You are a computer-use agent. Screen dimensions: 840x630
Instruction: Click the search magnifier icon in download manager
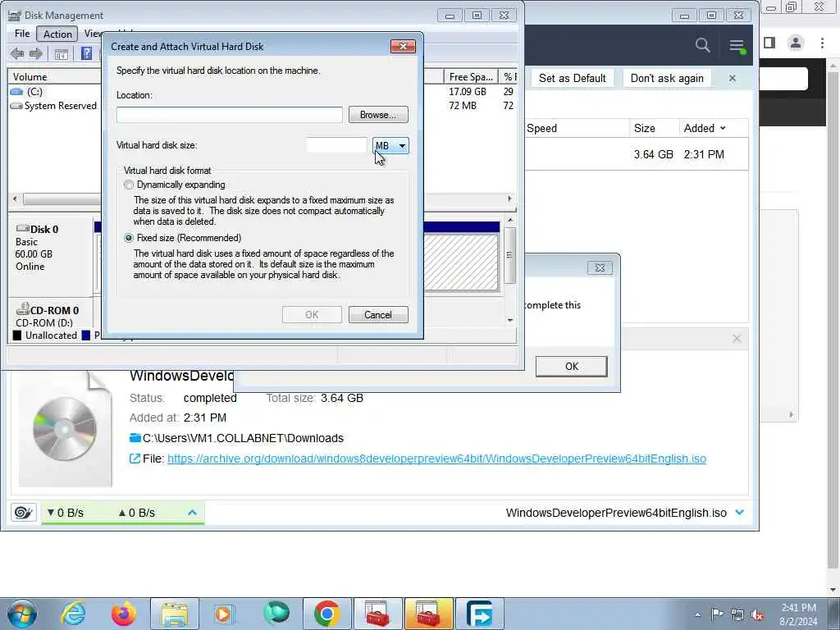pyautogui.click(x=702, y=45)
